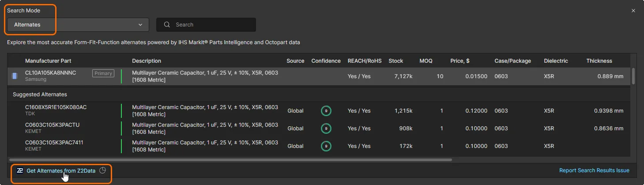Click the capacitor chip icon beside CL10A105KA8NNNC
Screen dimensions: 644x185
coord(15,76)
